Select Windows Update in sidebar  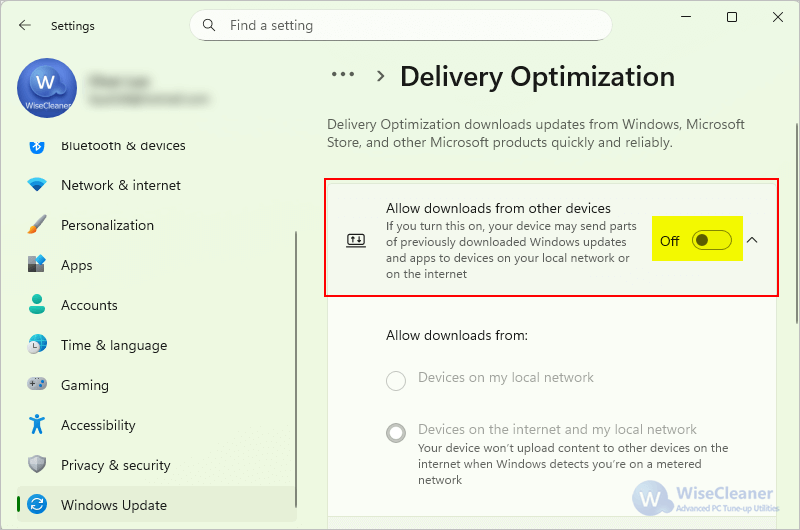point(157,504)
